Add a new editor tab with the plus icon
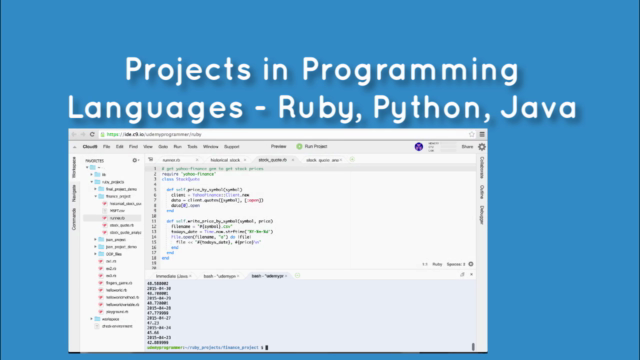 [352, 160]
